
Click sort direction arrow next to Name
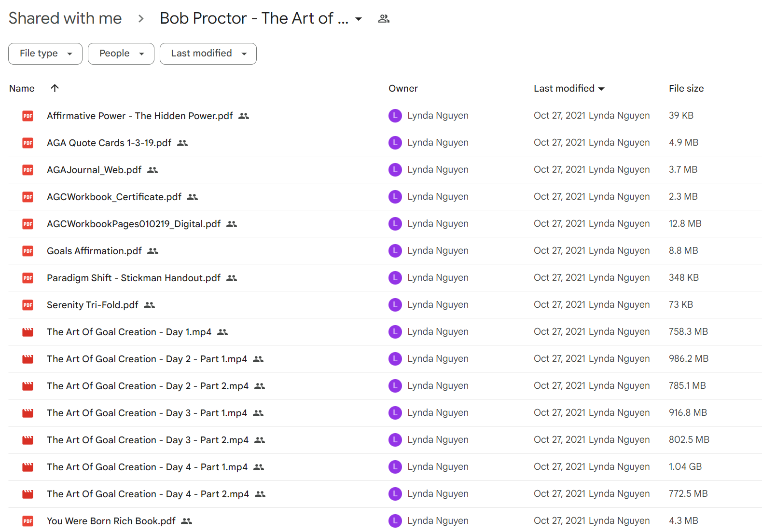pyautogui.click(x=55, y=88)
